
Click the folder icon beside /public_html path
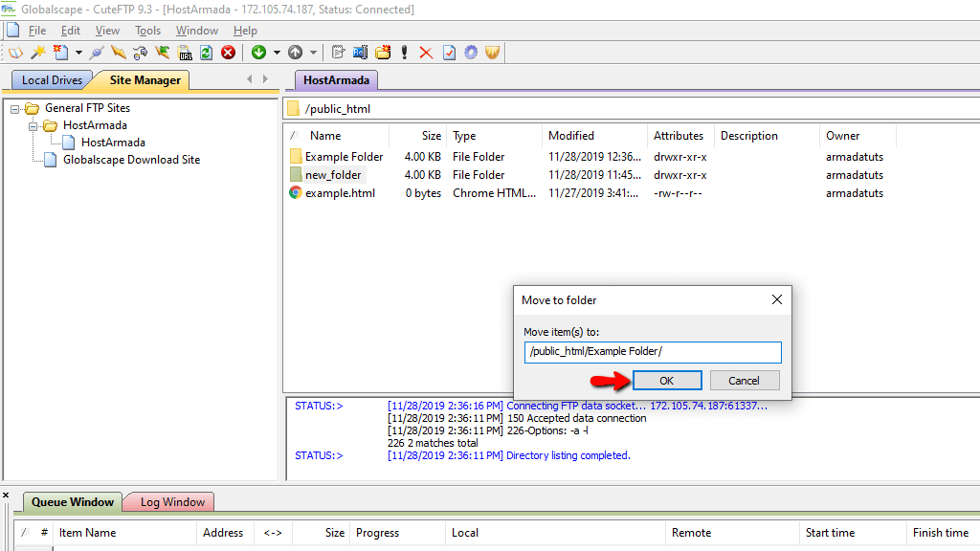(x=293, y=109)
